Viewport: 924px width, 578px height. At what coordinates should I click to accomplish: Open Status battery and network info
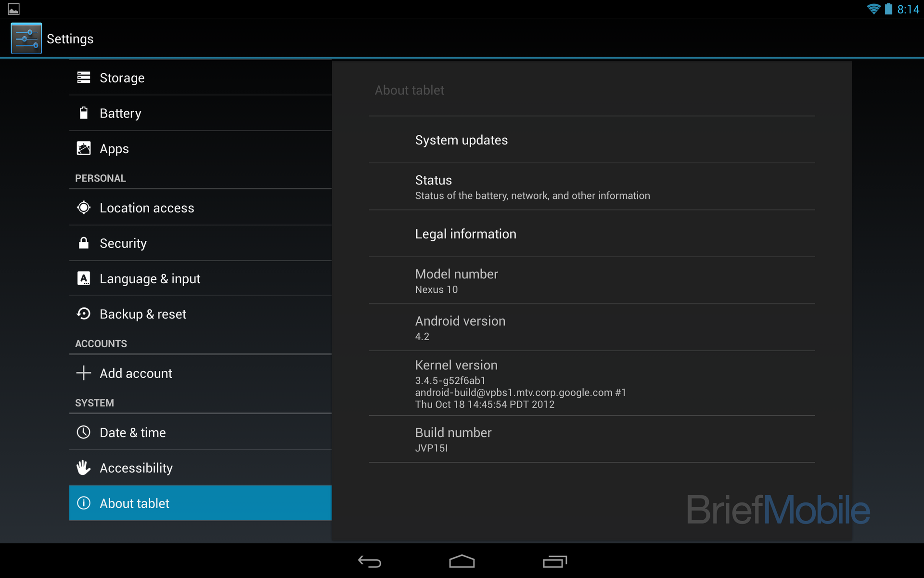(x=593, y=186)
